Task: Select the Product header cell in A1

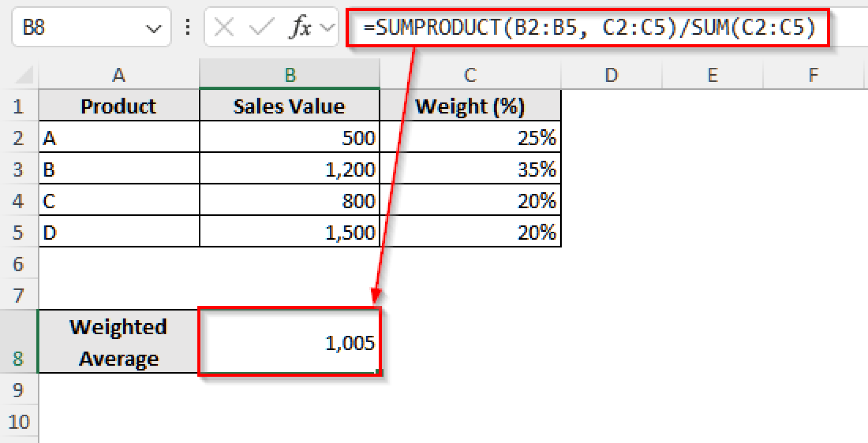Action: 119,106
